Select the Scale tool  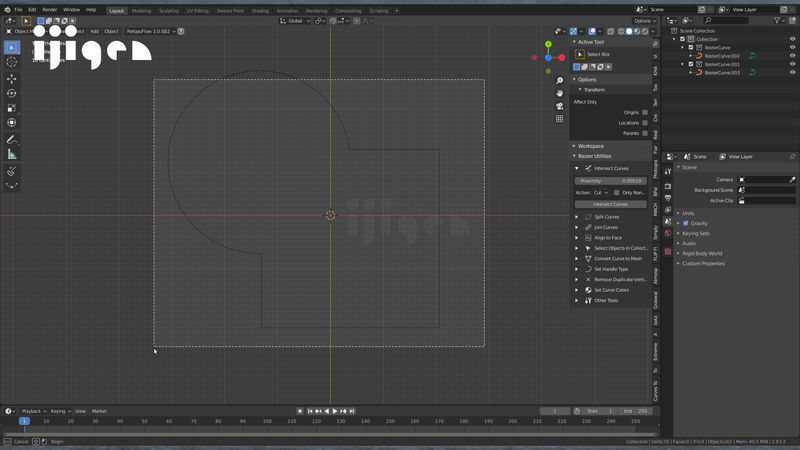12,108
